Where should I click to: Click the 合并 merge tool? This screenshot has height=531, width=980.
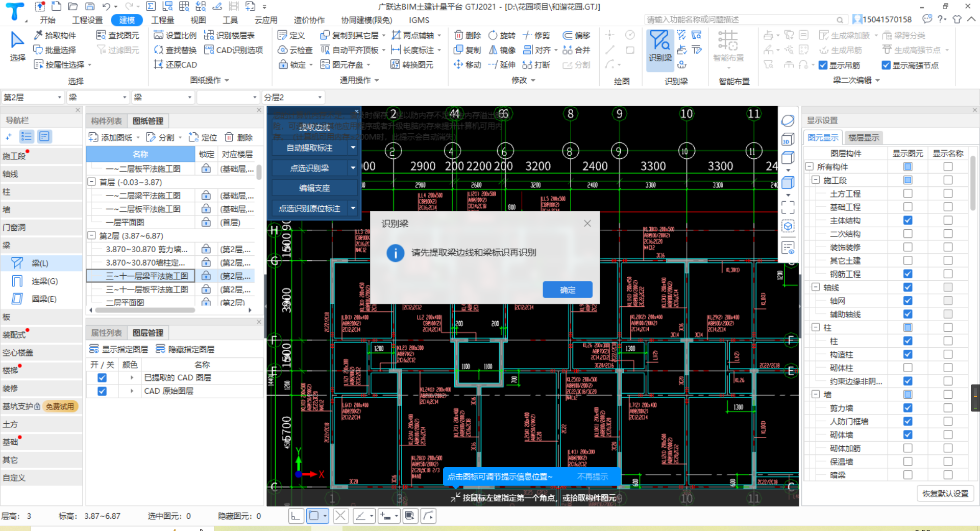pyautogui.click(x=576, y=50)
